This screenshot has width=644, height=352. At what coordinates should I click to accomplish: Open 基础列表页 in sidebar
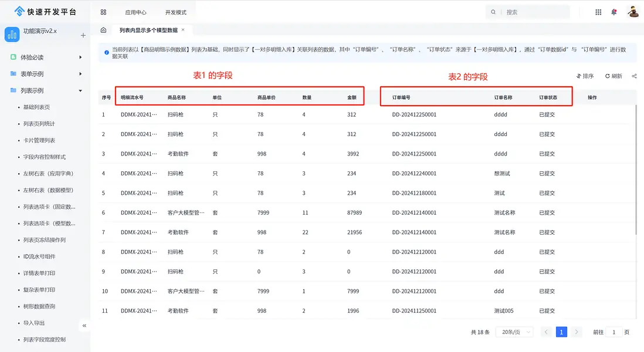36,107
